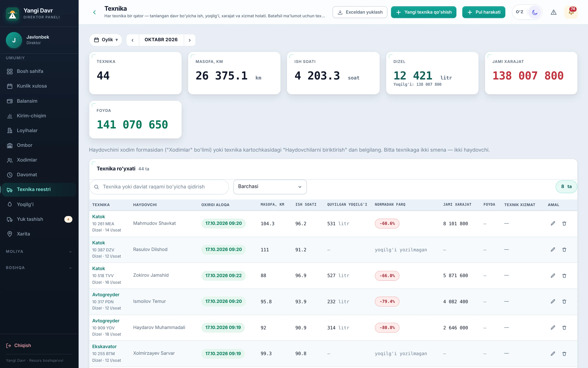
Task: Open notifications bell with 74 badge
Action: click(x=571, y=12)
